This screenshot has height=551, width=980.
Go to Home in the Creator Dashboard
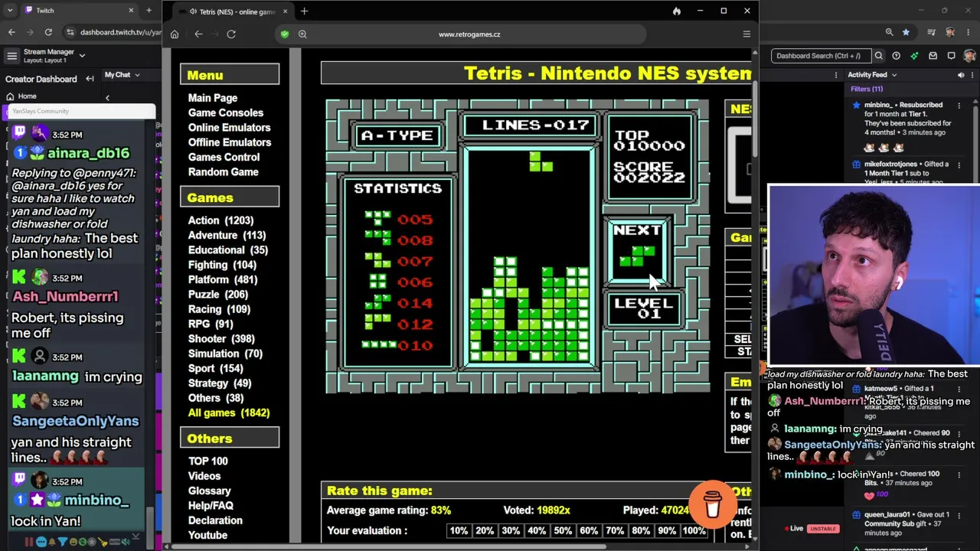tap(27, 96)
